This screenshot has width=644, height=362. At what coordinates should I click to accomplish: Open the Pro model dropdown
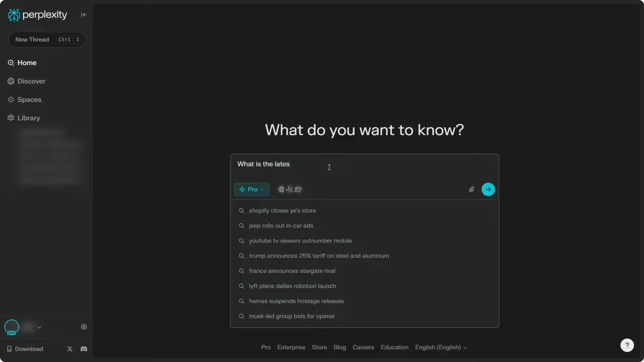tap(252, 189)
